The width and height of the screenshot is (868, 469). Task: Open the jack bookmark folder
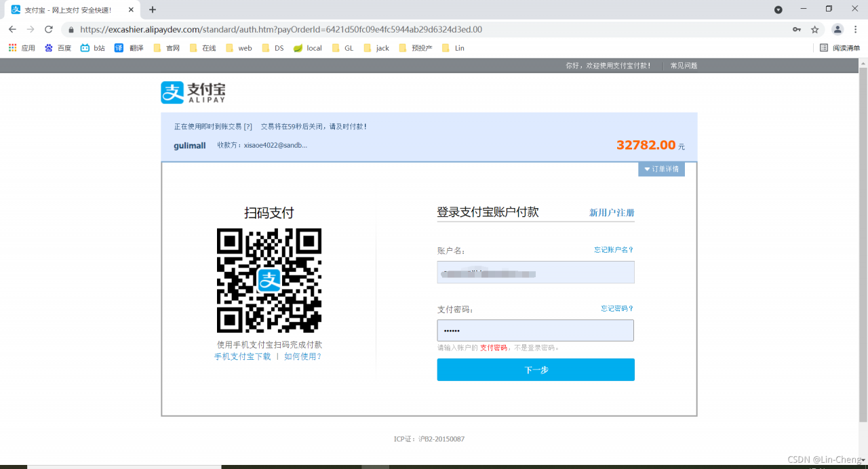point(377,48)
